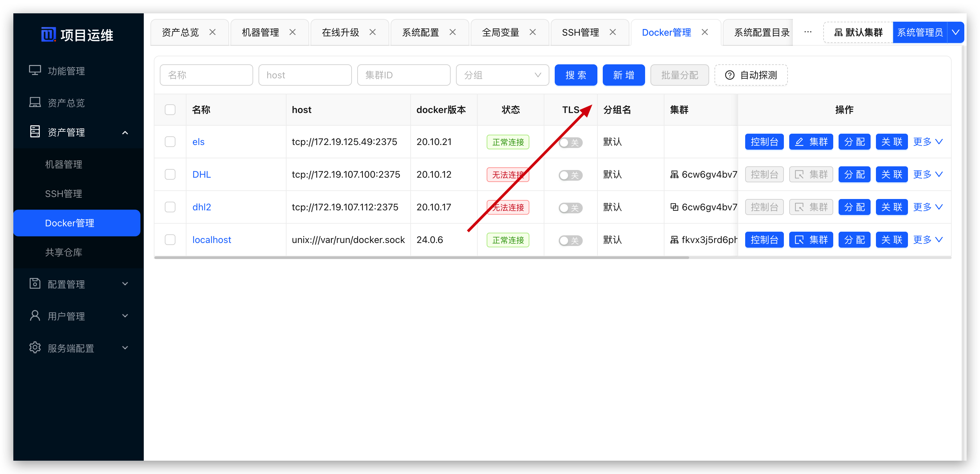Click the 服务端配置 gear icon
The image size is (980, 474).
[35, 348]
